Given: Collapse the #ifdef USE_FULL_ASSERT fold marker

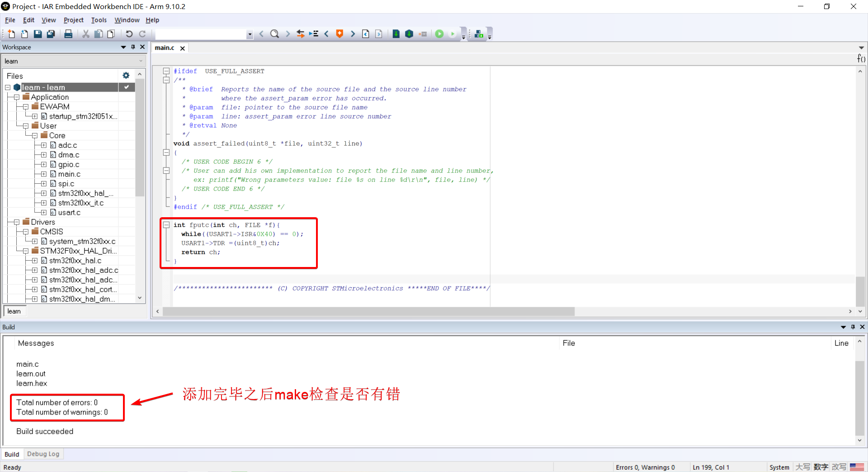Looking at the screenshot, I should click(166, 71).
